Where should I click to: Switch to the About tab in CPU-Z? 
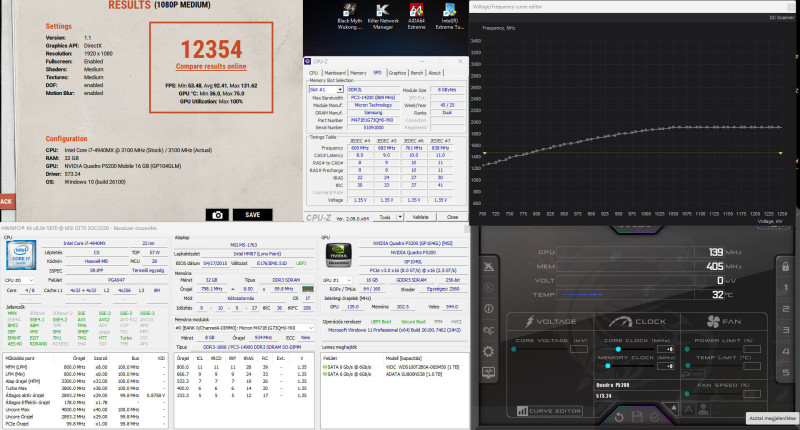[434, 73]
